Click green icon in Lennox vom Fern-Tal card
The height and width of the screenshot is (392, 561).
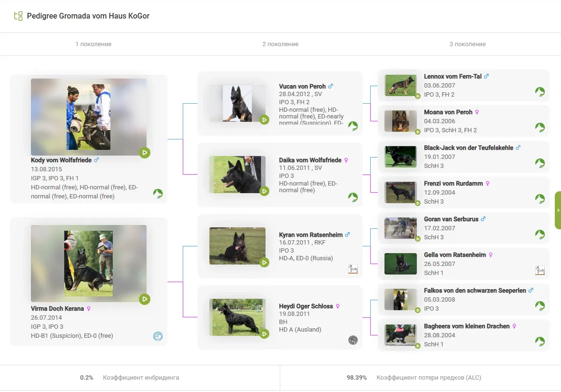pyautogui.click(x=540, y=92)
